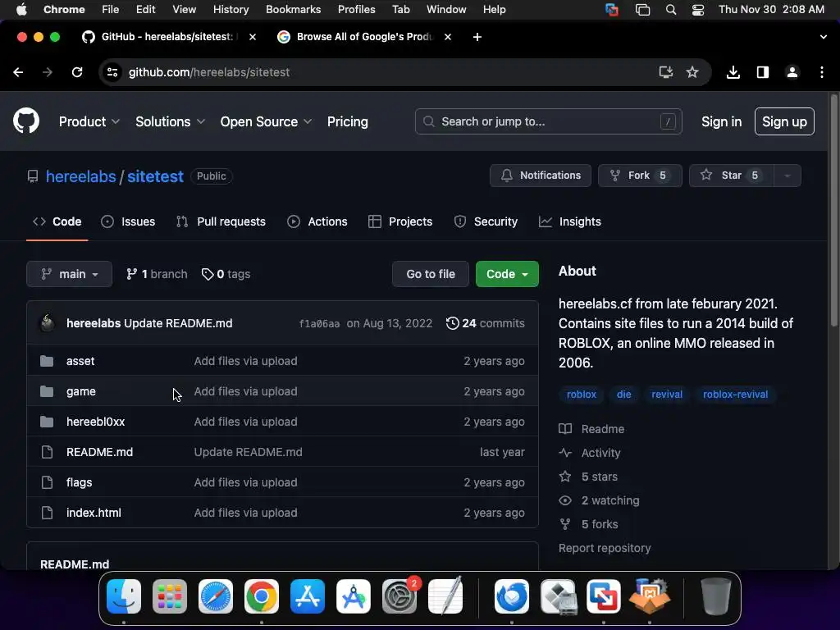Click the Sign up button
The image size is (840, 630).
[784, 121]
